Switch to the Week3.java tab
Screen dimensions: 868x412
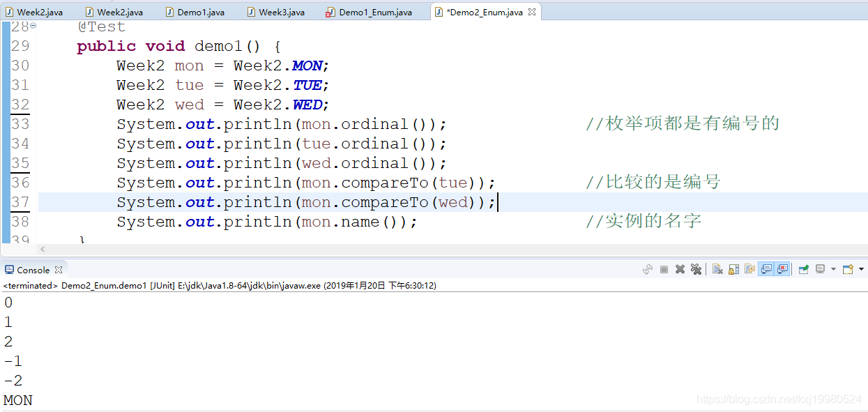[x=275, y=12]
